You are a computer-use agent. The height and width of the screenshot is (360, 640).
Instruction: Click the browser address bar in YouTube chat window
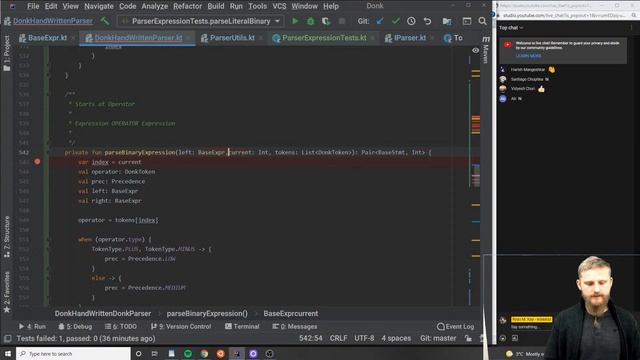click(x=563, y=15)
